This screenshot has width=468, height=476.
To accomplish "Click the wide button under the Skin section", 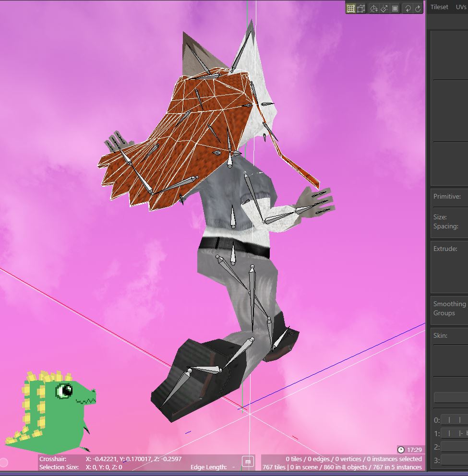I will click(451, 397).
